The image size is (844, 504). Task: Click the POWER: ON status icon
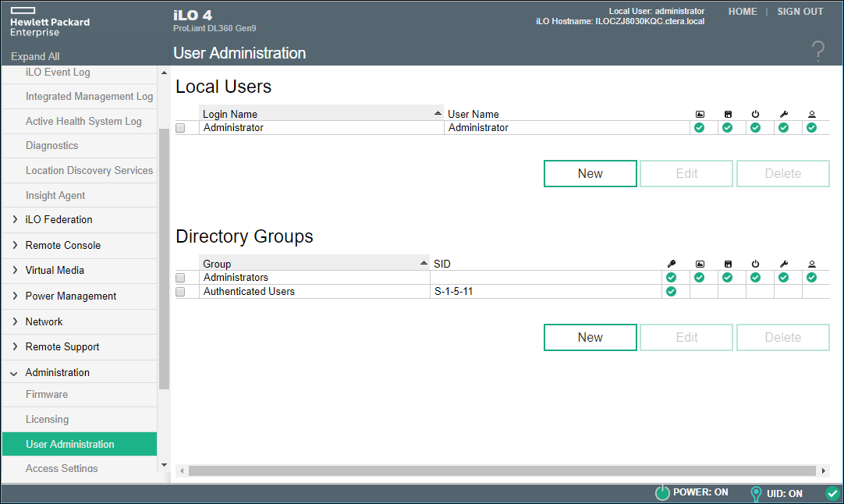662,493
